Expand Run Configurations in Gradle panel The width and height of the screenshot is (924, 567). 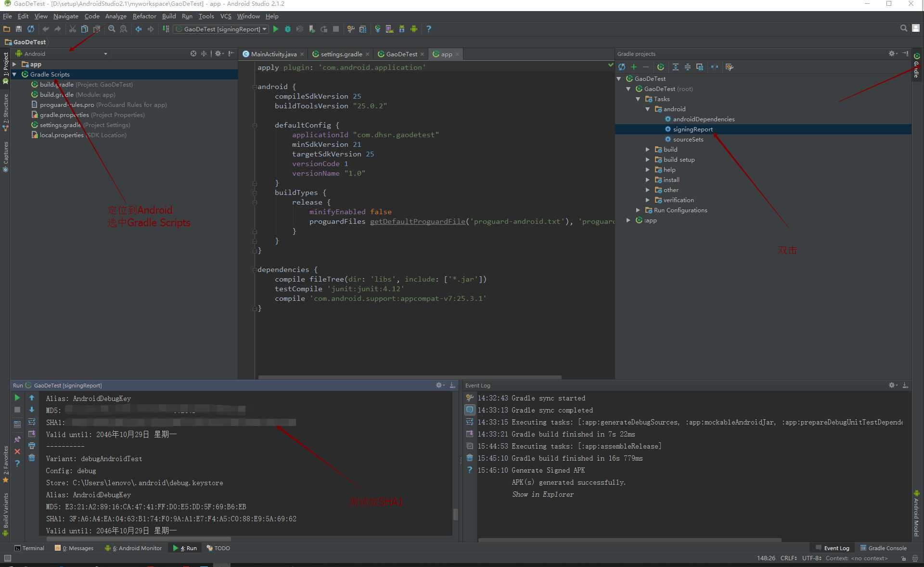638,210
